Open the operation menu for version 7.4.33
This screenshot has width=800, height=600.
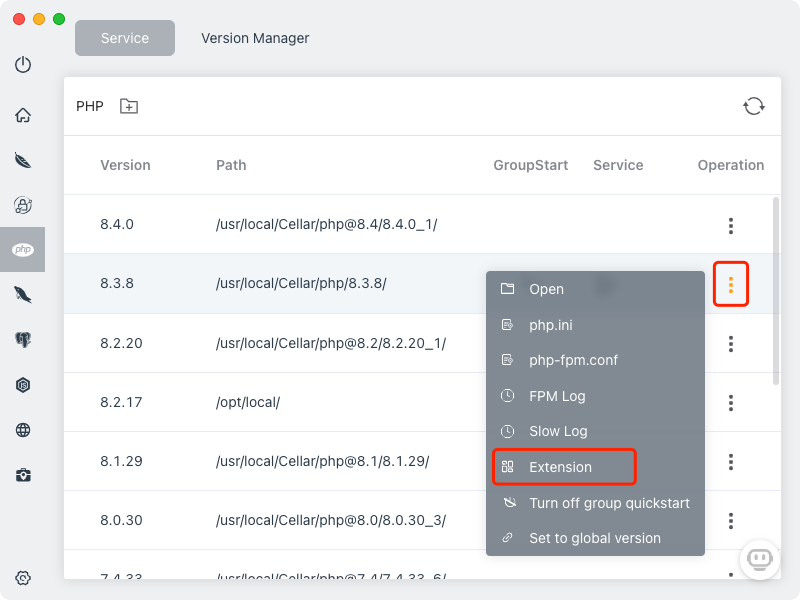(731, 580)
